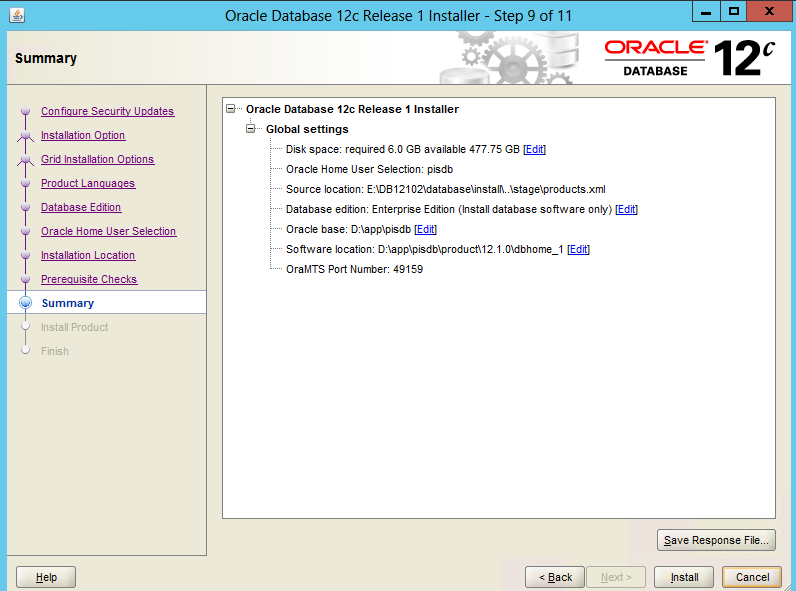This screenshot has width=796, height=591.
Task: Jump to Grid Installation Options step
Action: point(97,159)
